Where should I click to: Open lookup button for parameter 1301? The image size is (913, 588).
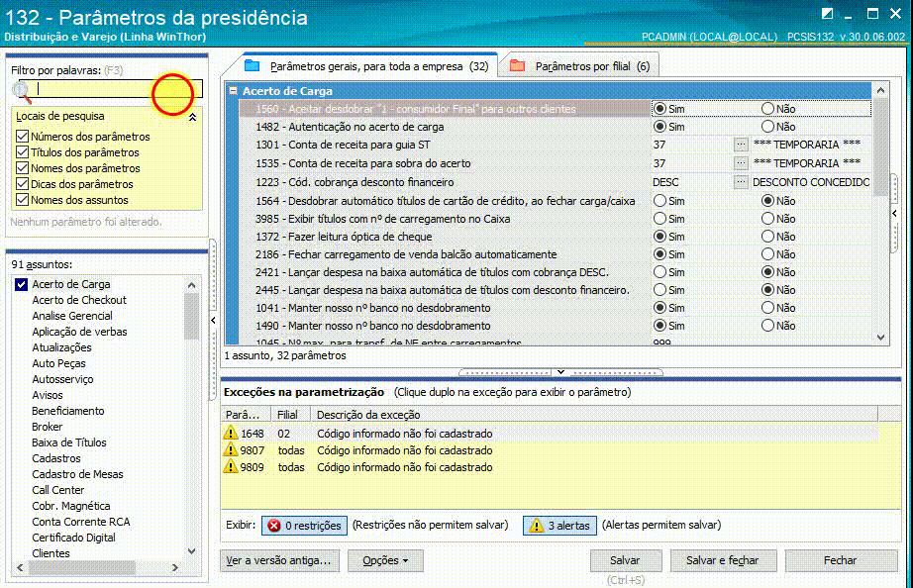740,145
